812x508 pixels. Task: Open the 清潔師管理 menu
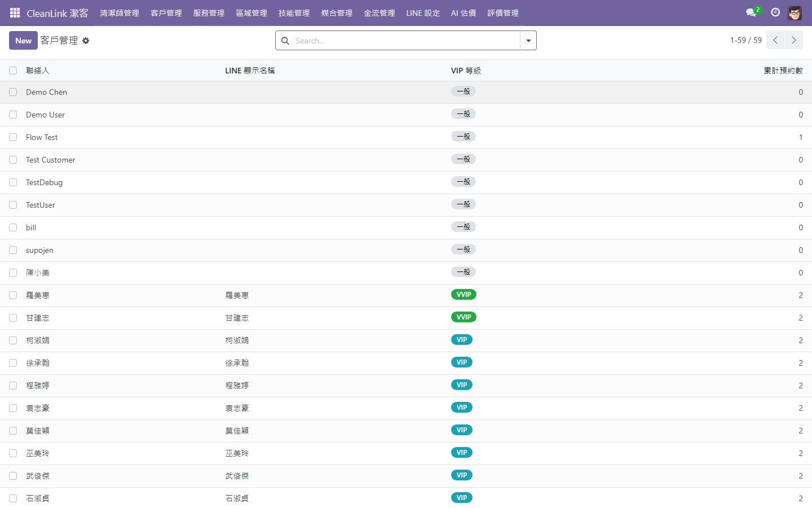coord(120,13)
